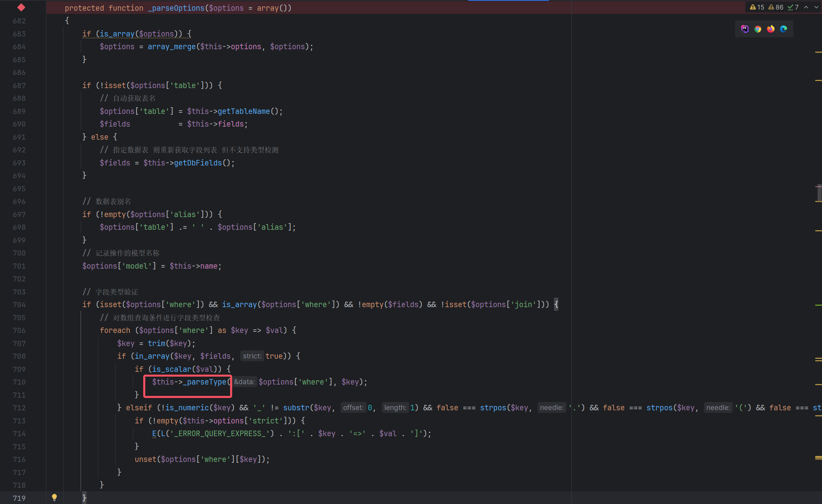Click the comment '自动获取表名'

tap(134, 98)
